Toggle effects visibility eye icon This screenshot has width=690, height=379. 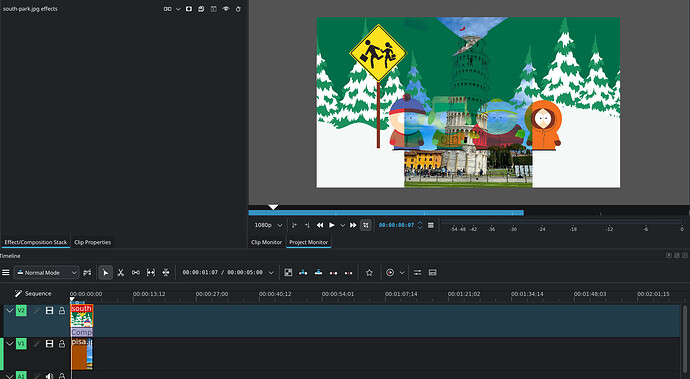click(226, 9)
